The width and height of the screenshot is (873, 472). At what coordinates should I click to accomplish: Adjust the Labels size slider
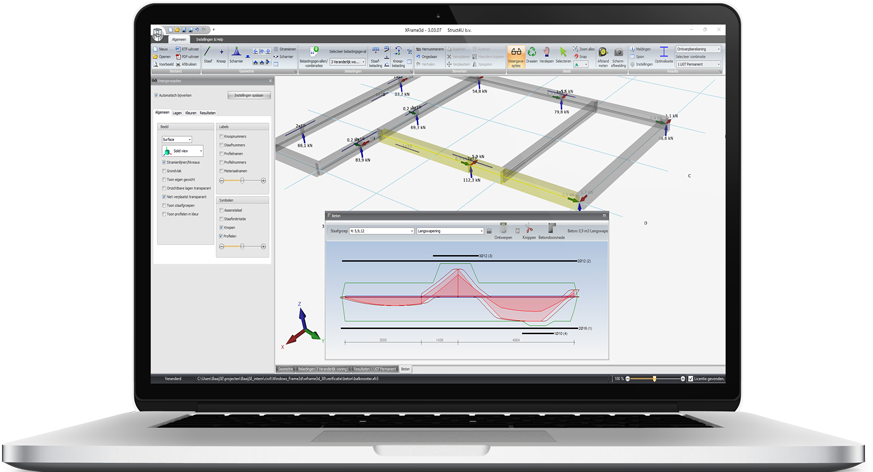click(242, 180)
